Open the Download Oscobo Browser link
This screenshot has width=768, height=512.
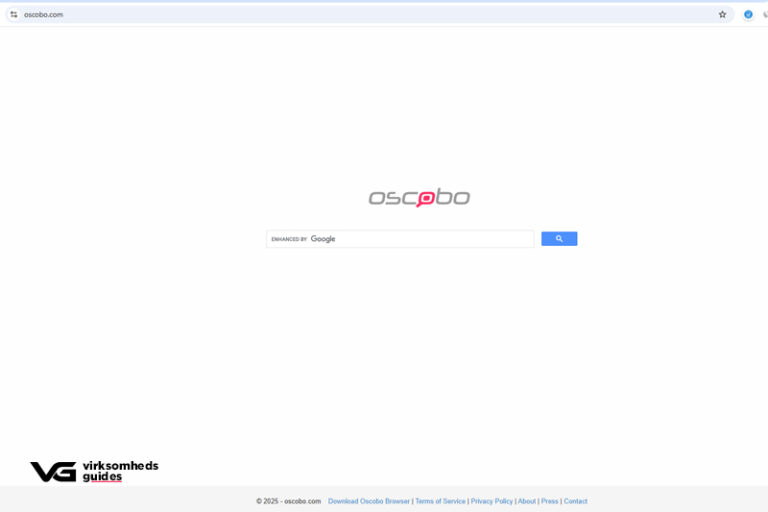369,501
